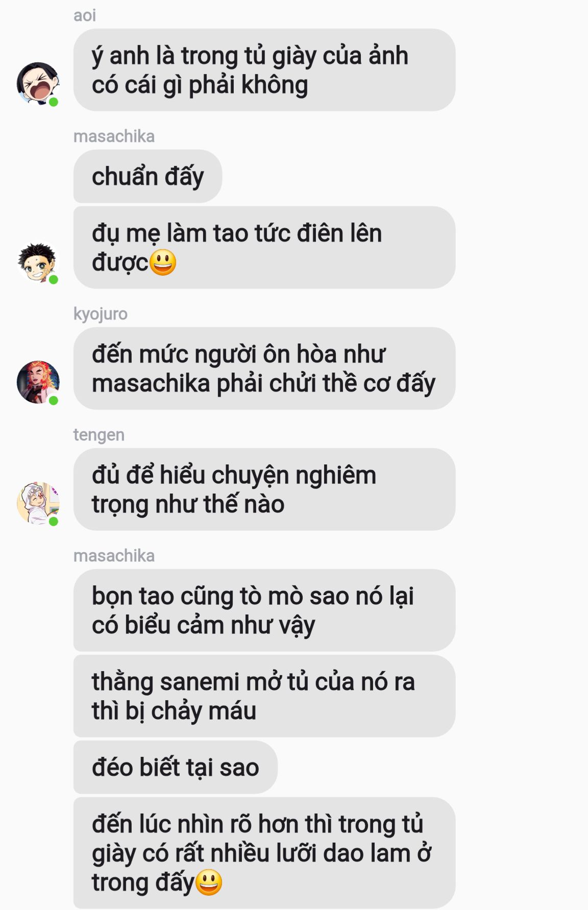Tap tengen's "chuyện nghiêm trọng" message
The width and height of the screenshot is (588, 910).
[264, 489]
